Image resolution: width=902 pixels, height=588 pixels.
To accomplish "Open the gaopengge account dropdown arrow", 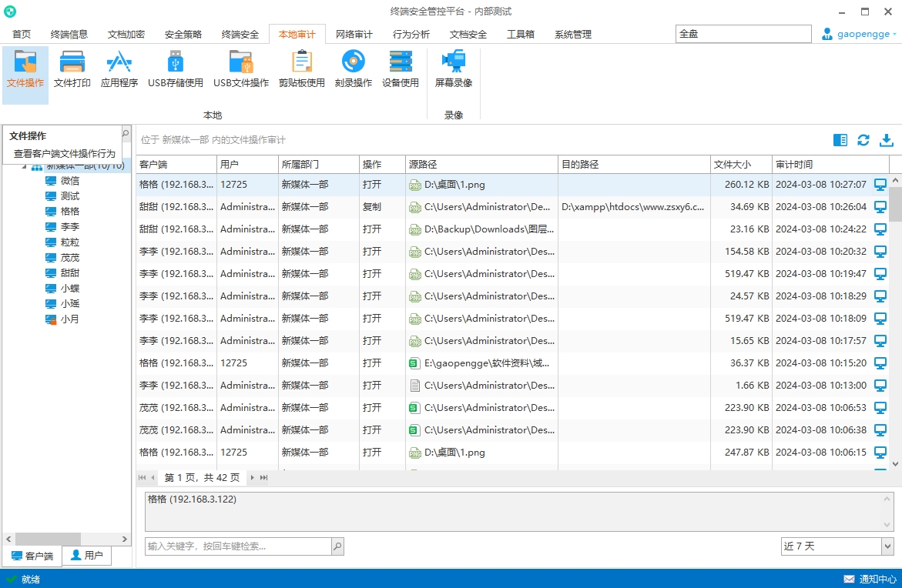I will (x=894, y=34).
